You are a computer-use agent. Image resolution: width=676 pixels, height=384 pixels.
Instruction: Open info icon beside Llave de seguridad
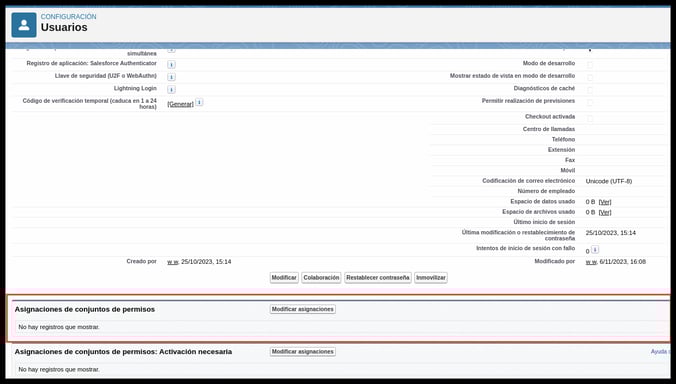pyautogui.click(x=171, y=77)
